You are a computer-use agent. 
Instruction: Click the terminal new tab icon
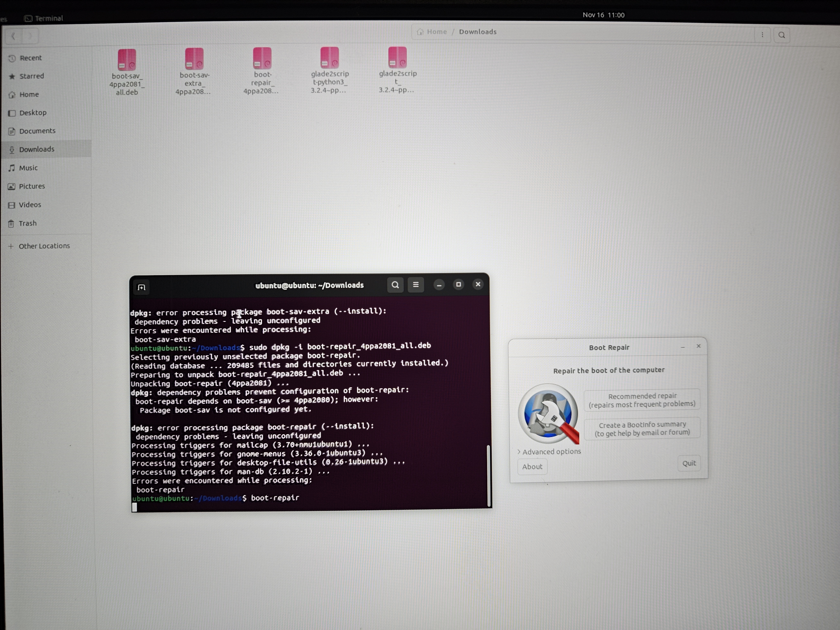142,288
